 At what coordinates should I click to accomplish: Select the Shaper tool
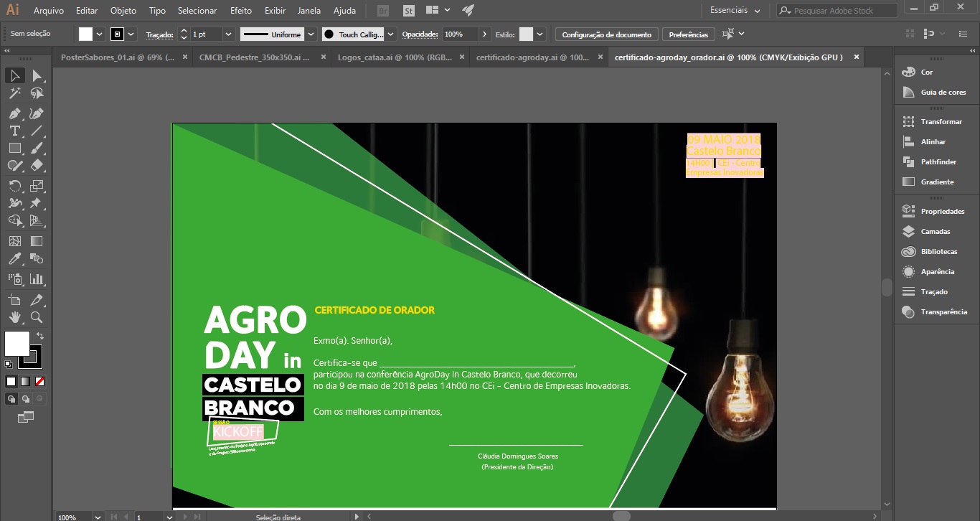point(14,165)
